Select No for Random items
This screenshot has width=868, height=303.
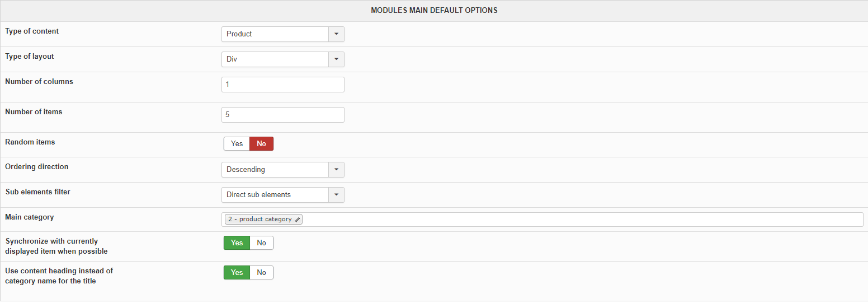click(261, 144)
